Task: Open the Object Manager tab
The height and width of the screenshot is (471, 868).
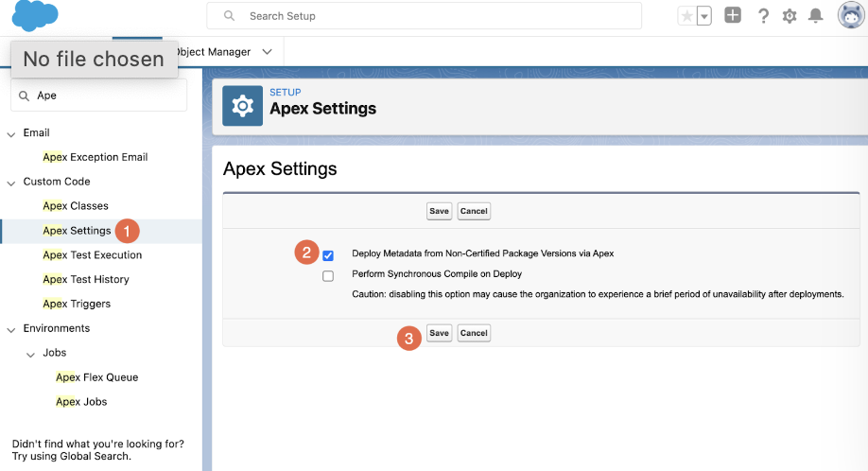Action: pyautogui.click(x=213, y=52)
